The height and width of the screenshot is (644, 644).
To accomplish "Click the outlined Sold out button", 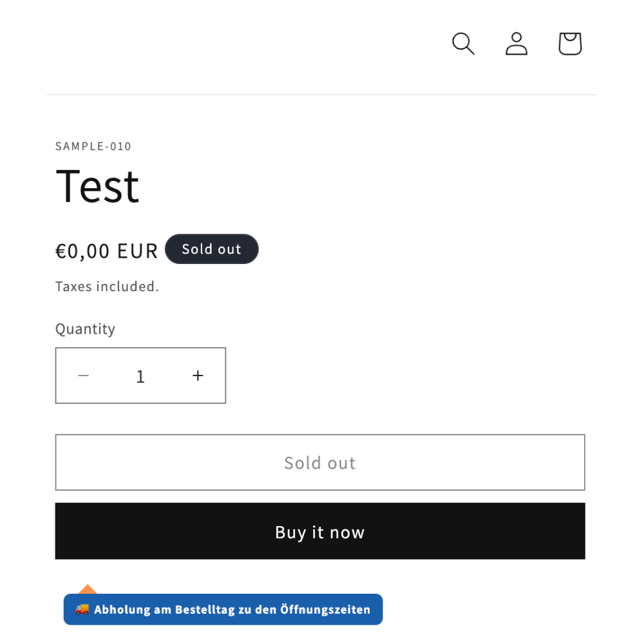I will [320, 462].
